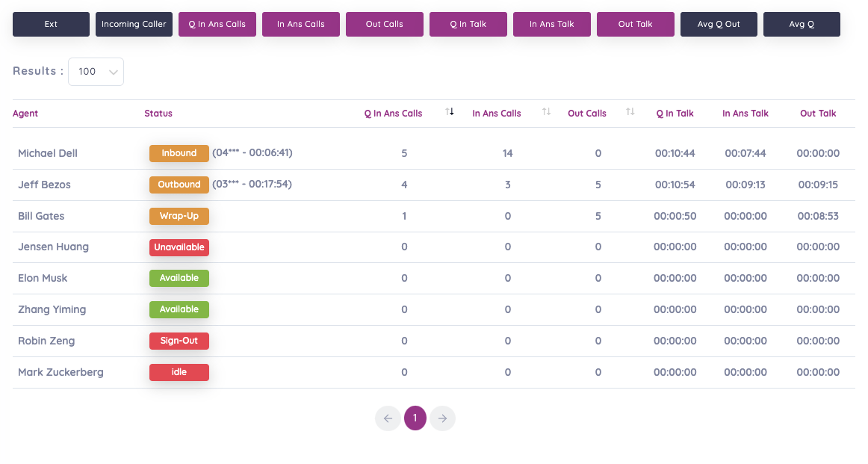Viewport: 868px width, 464px height.
Task: Toggle the Incoming Caller column button
Action: pos(134,24)
